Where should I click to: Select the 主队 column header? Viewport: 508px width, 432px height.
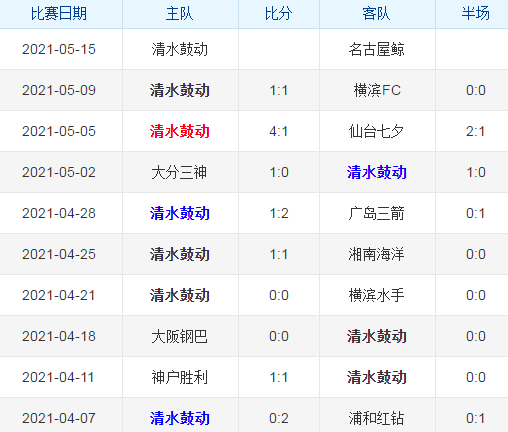[x=180, y=14]
